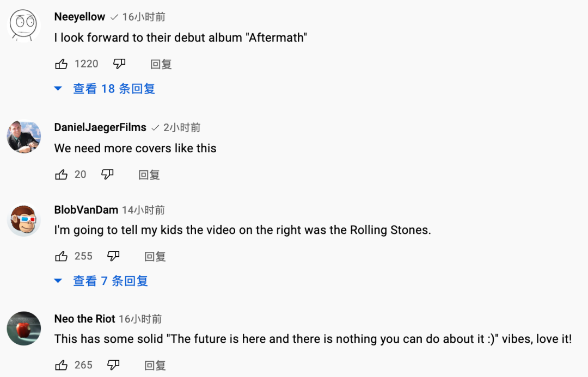588x377 pixels.
Task: Reply to Neo the Riot's comment
Action: [x=155, y=366]
